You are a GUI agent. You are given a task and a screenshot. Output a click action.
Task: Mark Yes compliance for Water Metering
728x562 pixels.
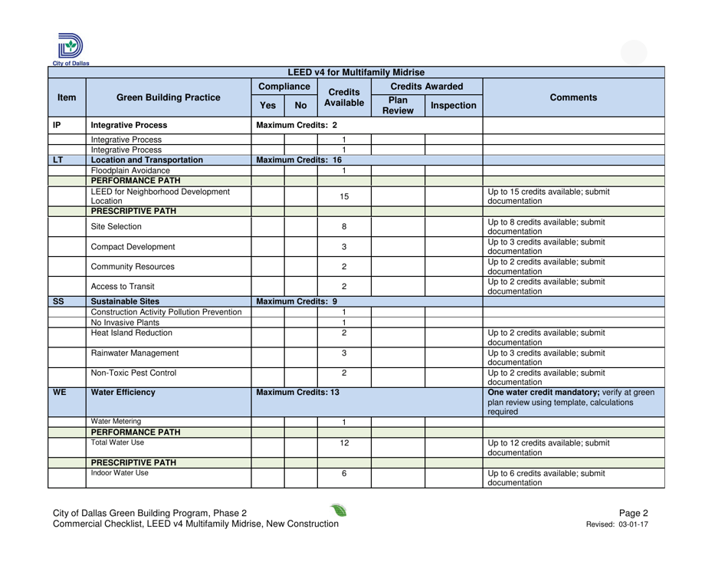[x=267, y=422]
